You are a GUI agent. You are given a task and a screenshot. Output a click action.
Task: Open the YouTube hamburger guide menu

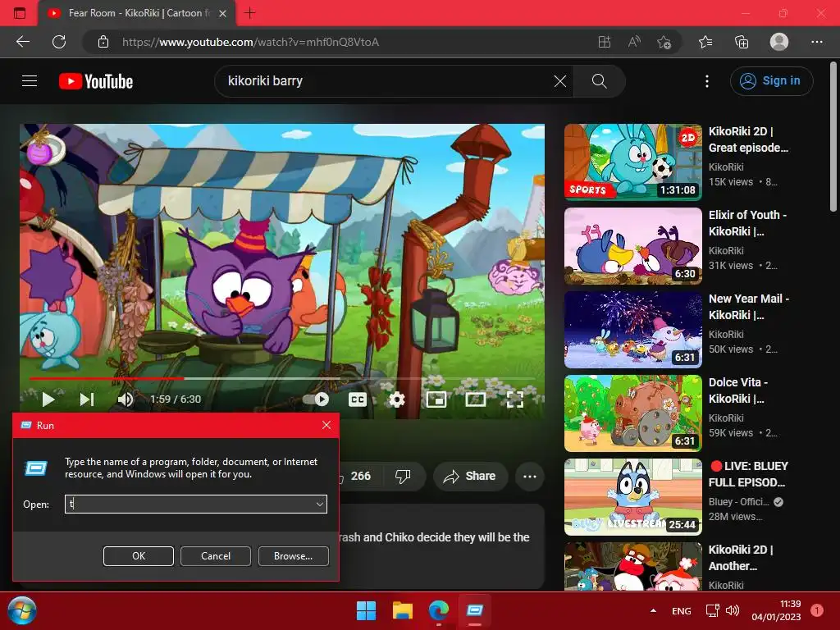[x=30, y=81]
